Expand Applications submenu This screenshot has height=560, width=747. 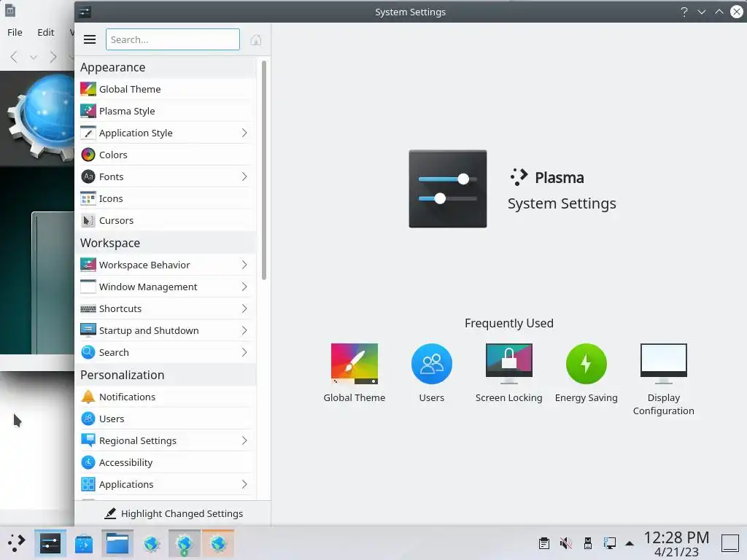pyautogui.click(x=244, y=484)
